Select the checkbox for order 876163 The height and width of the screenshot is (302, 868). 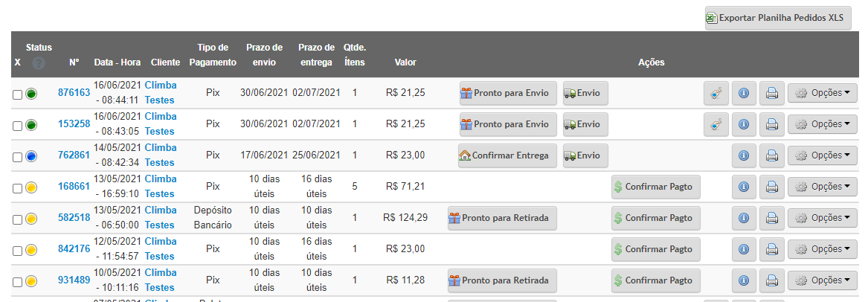17,94
